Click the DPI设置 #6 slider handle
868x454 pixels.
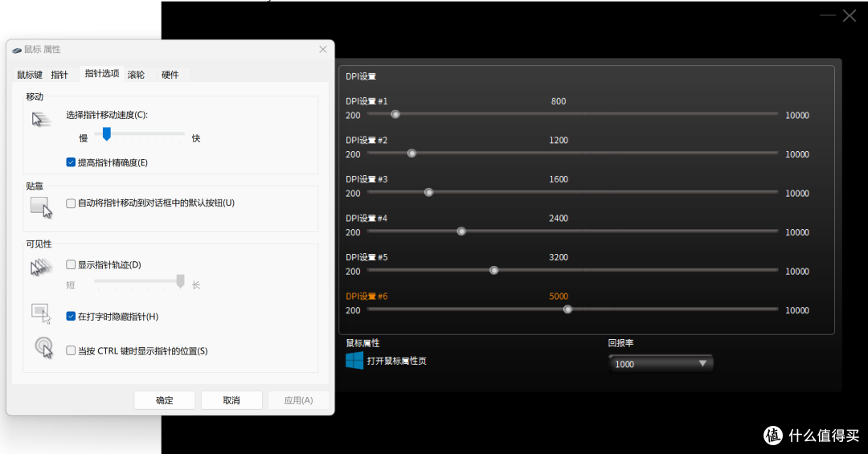tap(567, 309)
